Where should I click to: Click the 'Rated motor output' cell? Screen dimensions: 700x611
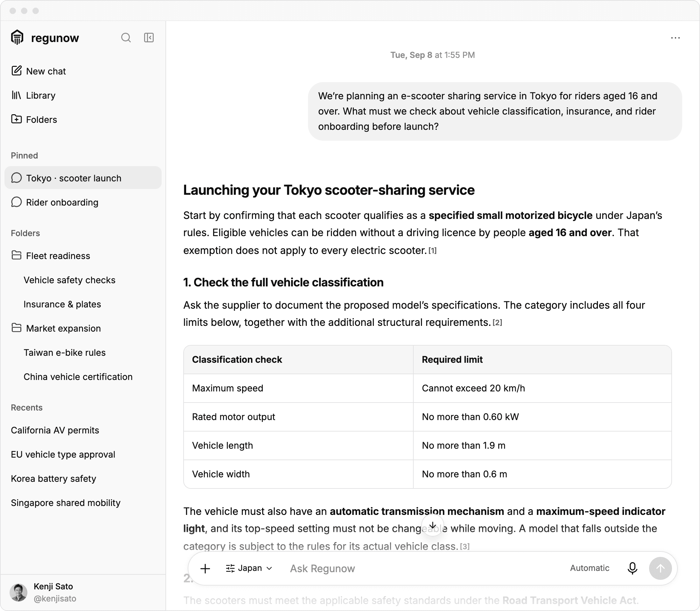tap(298, 417)
